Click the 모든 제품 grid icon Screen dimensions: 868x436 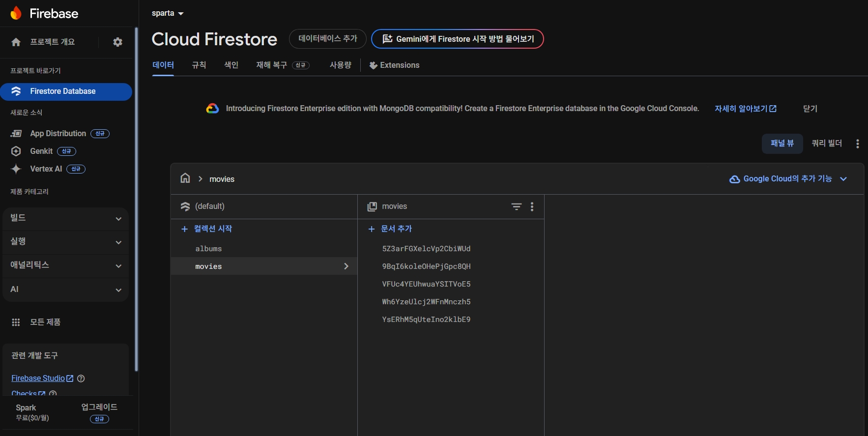pos(16,322)
